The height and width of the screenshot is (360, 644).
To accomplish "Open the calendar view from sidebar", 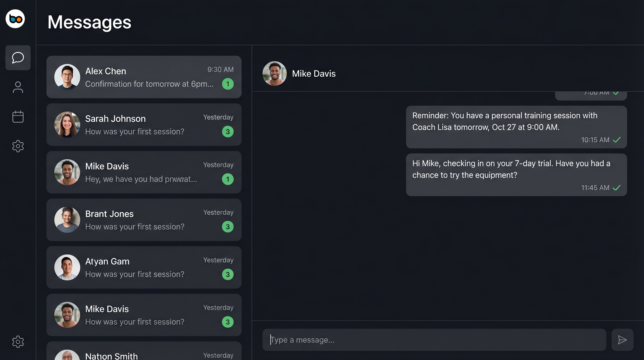I will tap(18, 116).
